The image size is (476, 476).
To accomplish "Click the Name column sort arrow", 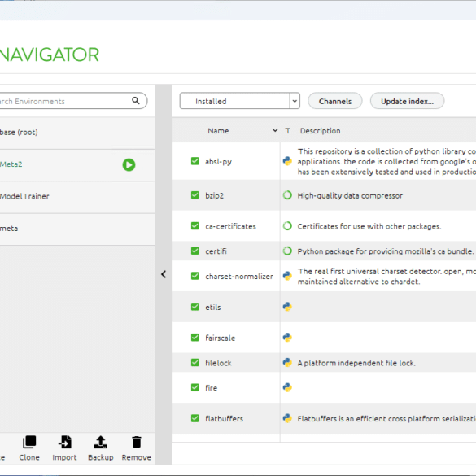I will [x=275, y=130].
